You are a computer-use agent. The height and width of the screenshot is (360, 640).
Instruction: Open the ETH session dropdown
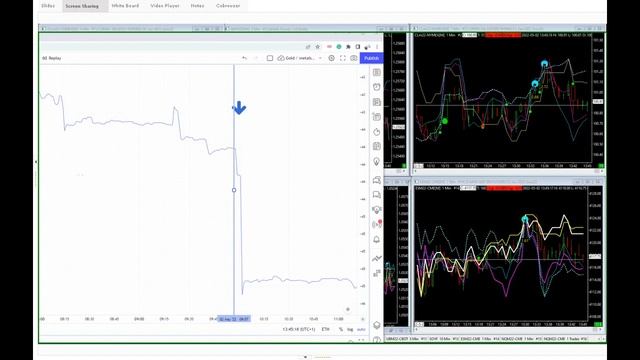(x=325, y=329)
